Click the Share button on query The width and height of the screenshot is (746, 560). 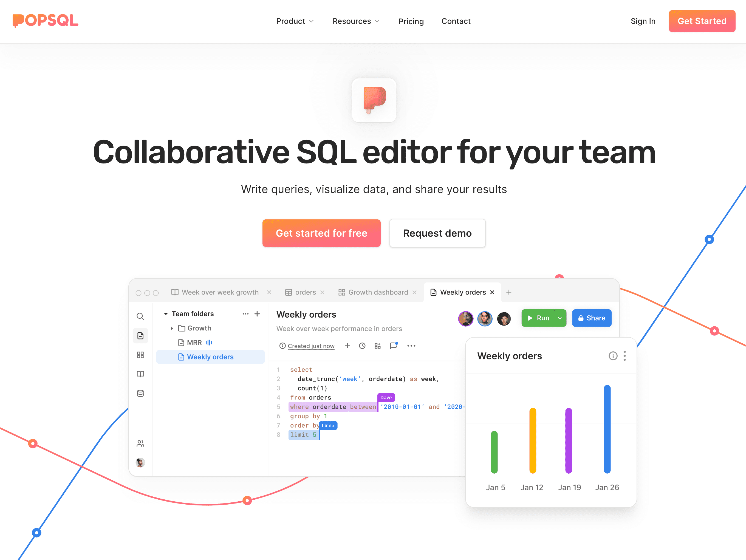click(591, 318)
